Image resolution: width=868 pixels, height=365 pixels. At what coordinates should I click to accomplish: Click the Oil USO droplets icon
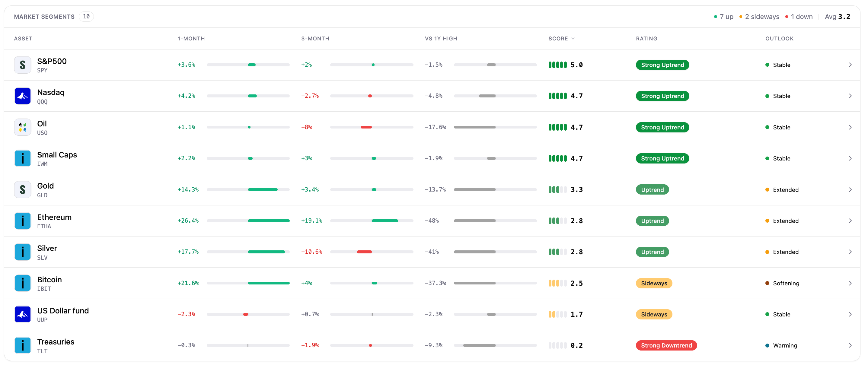pyautogui.click(x=23, y=127)
